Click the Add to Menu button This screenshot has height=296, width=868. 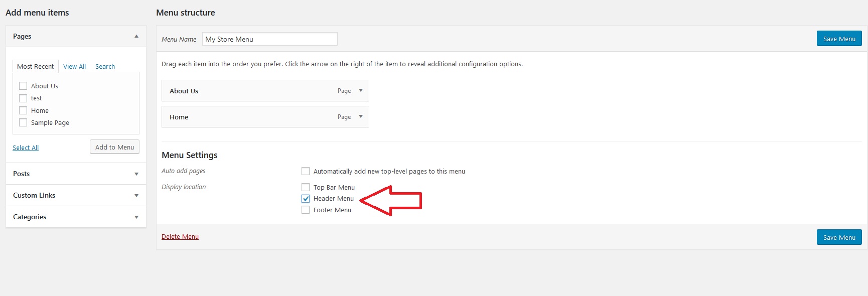[x=114, y=147]
